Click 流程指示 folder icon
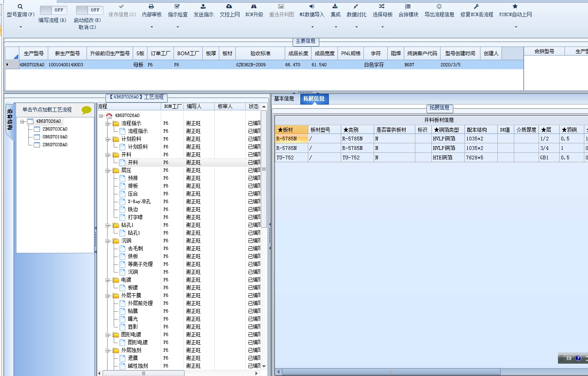The width and height of the screenshot is (588, 376). tap(116, 123)
